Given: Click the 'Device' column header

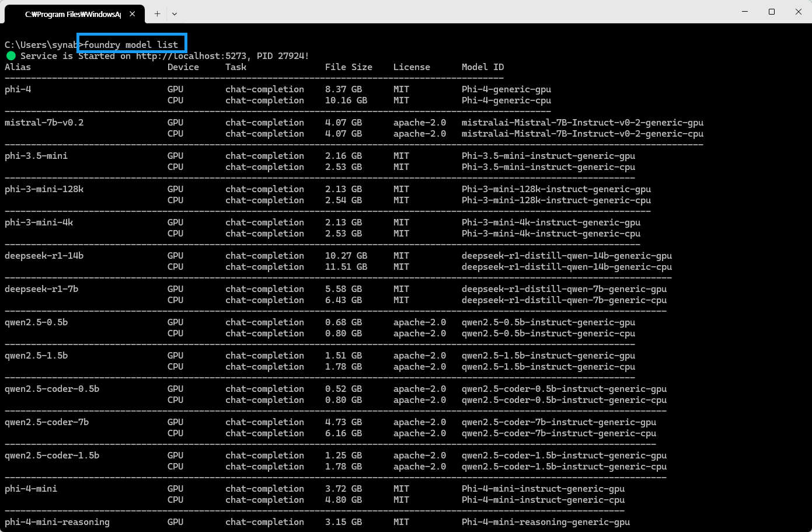Looking at the screenshot, I should coord(183,67).
